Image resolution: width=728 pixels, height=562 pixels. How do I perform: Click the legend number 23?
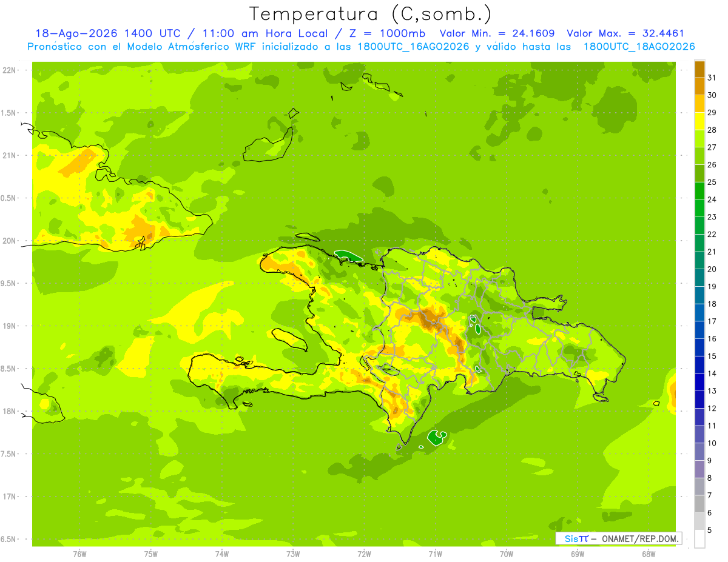(x=712, y=217)
